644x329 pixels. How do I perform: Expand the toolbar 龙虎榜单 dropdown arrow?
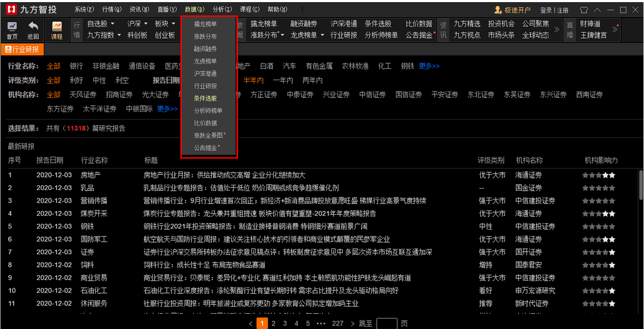click(322, 35)
